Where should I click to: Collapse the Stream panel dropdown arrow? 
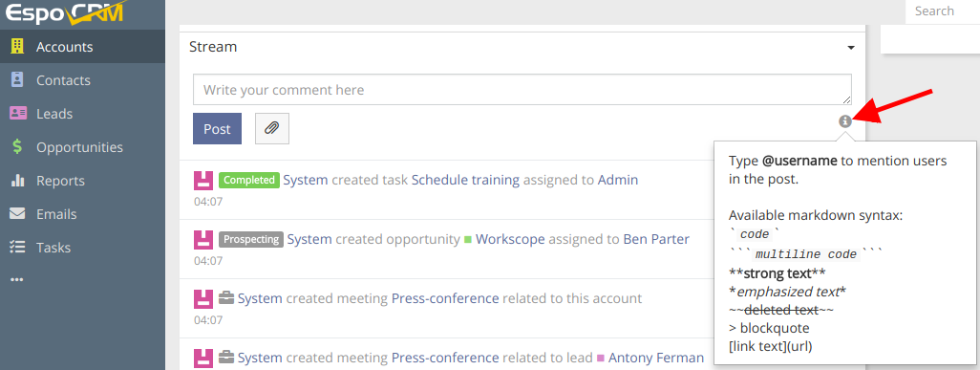(851, 48)
